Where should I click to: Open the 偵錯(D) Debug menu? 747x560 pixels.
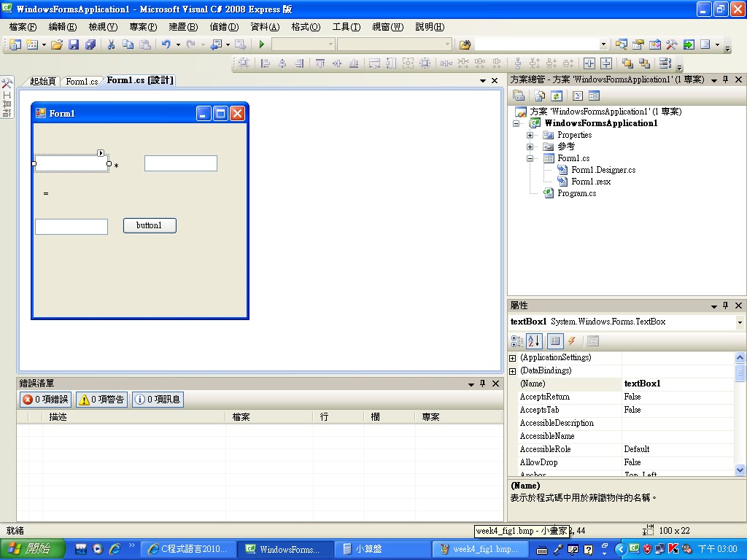tap(224, 27)
